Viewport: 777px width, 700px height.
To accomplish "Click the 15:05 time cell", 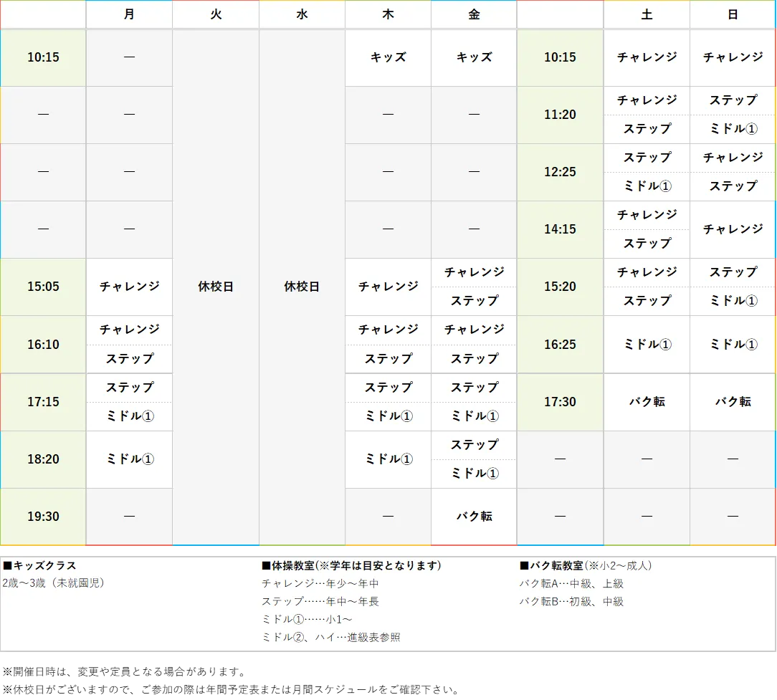I will tap(42, 287).
